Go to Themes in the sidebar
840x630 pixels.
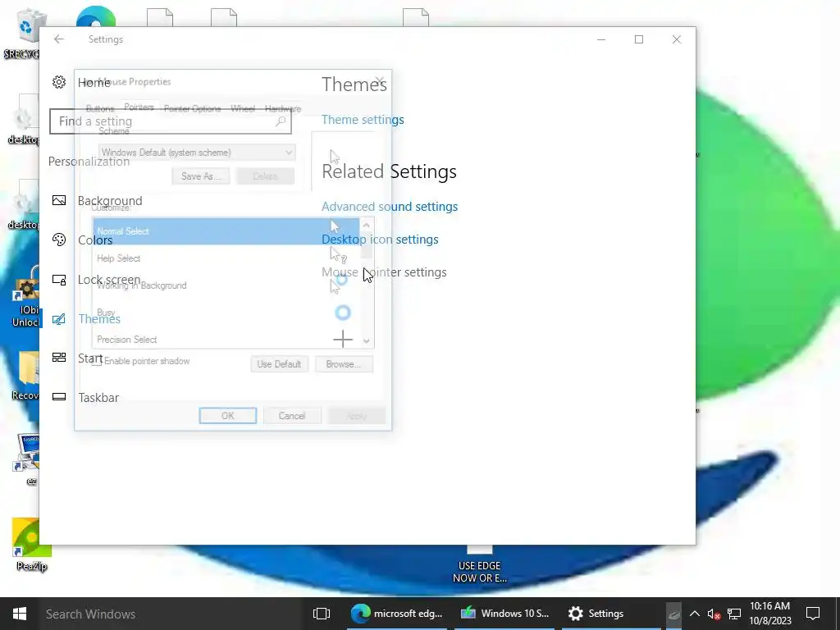coord(99,319)
